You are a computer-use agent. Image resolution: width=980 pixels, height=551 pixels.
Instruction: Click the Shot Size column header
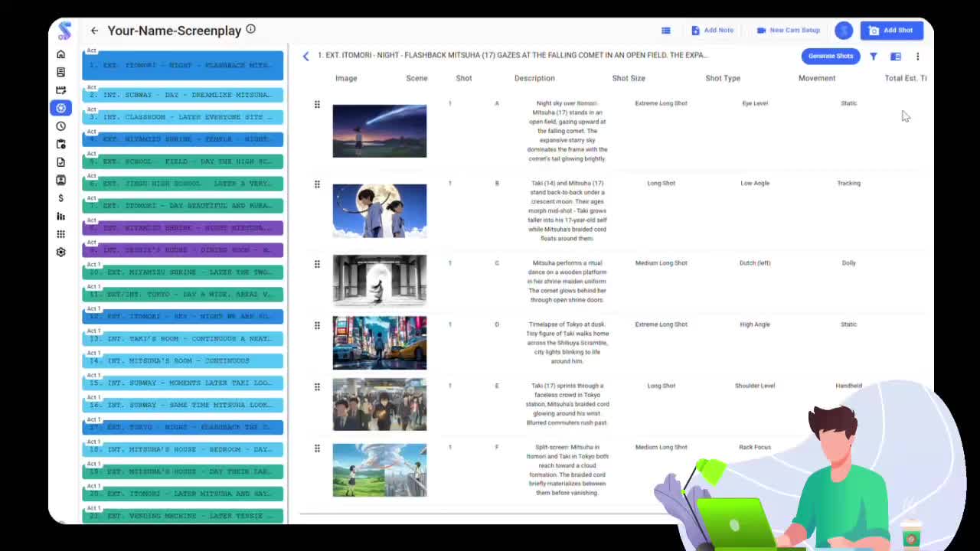pyautogui.click(x=629, y=78)
